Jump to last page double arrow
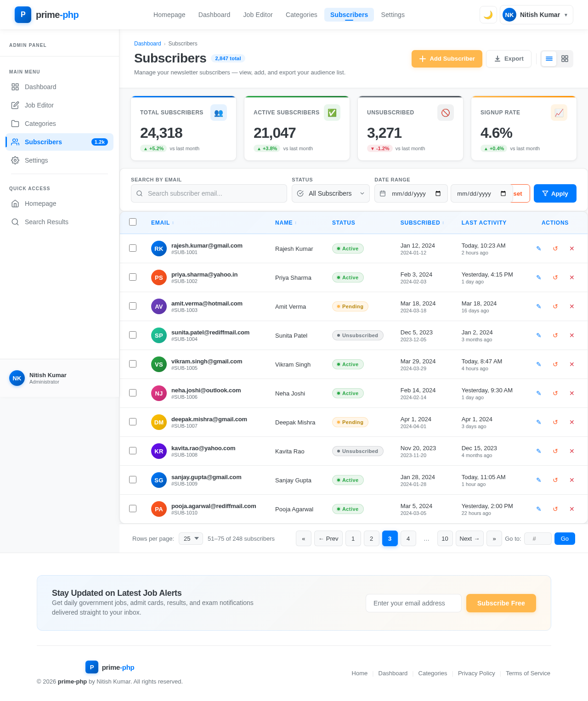This screenshot has height=701, width=588. 494,538
